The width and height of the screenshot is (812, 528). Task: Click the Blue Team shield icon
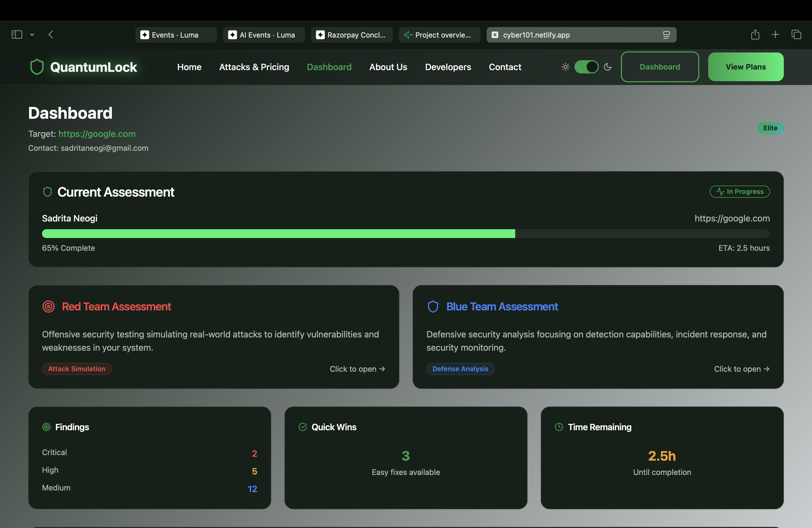pos(433,306)
